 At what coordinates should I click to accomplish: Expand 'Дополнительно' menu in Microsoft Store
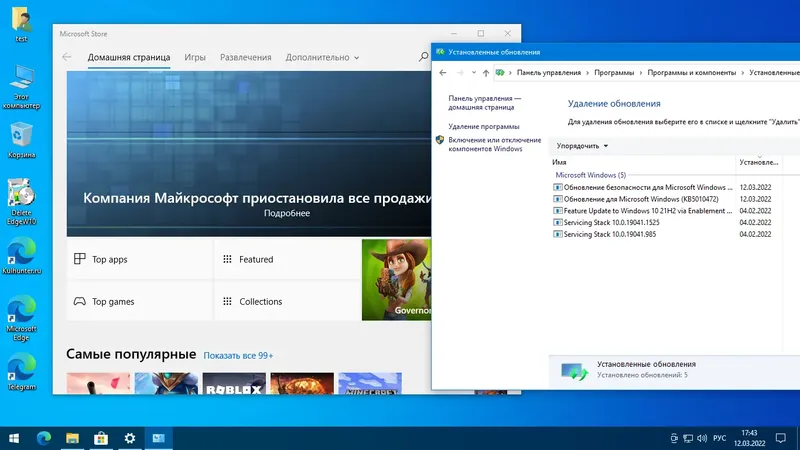click(322, 57)
